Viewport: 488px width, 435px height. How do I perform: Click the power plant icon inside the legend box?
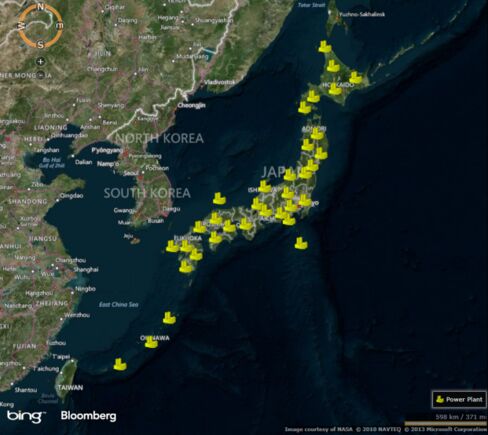point(440,399)
